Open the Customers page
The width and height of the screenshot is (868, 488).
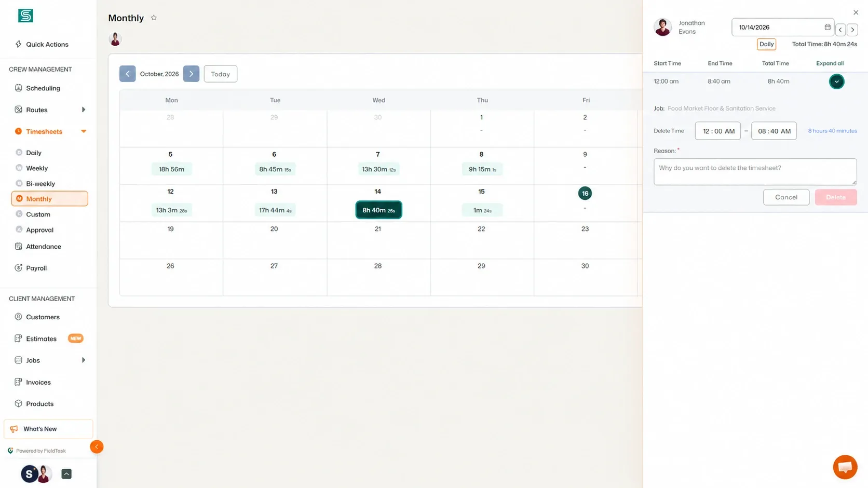pyautogui.click(x=43, y=317)
